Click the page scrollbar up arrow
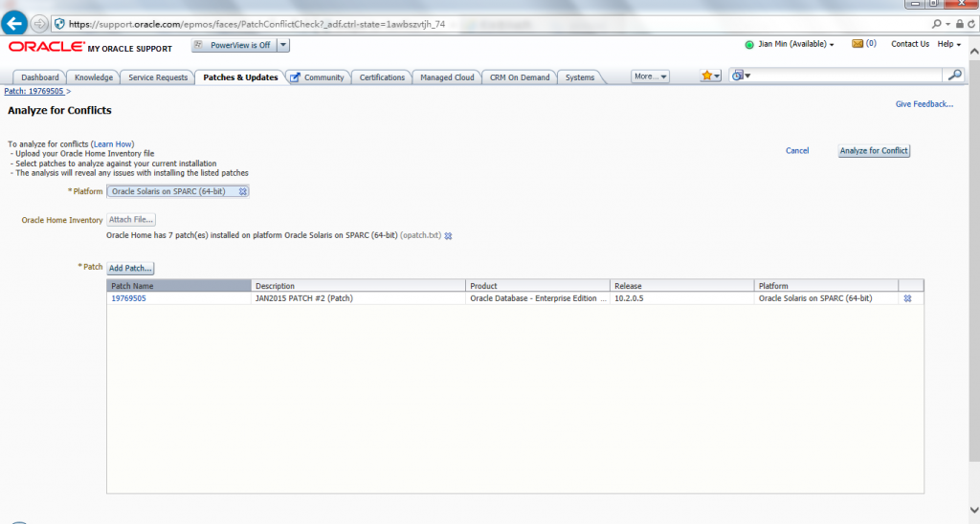 973,52
